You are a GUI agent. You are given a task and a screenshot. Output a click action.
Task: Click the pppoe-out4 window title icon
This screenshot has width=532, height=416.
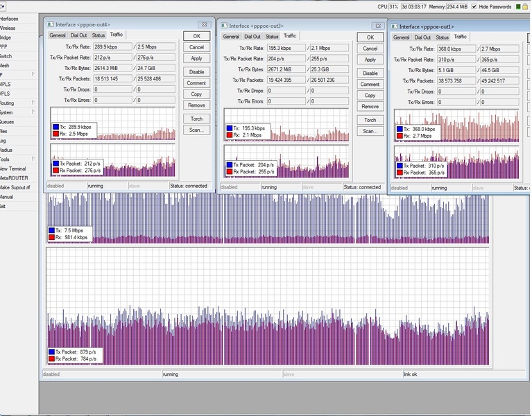(x=50, y=24)
